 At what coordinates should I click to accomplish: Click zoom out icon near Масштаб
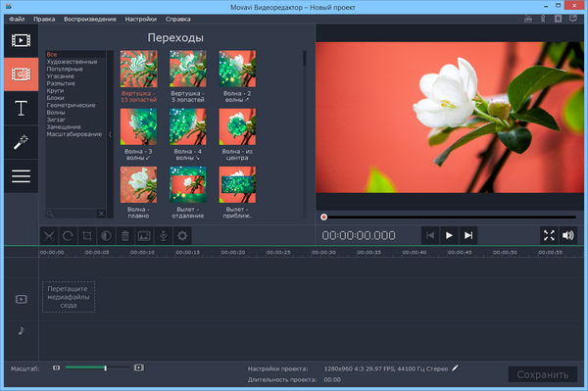coord(56,368)
